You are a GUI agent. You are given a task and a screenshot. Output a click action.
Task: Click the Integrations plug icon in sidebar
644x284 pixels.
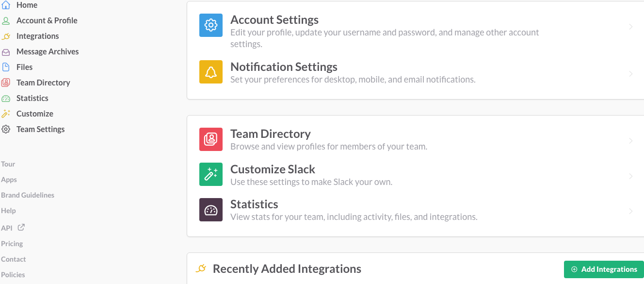(6, 36)
